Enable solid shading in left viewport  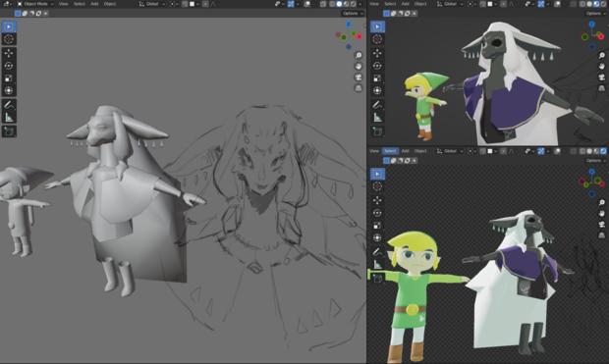tap(339, 4)
